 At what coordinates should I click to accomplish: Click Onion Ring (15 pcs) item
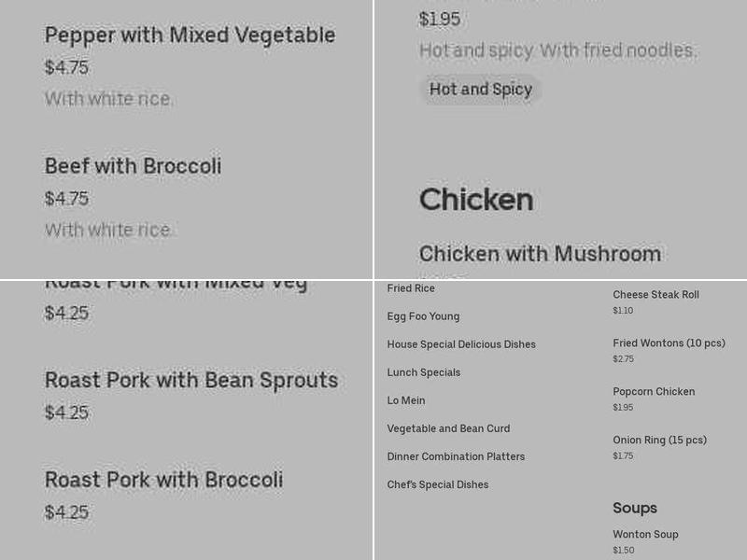tap(659, 441)
